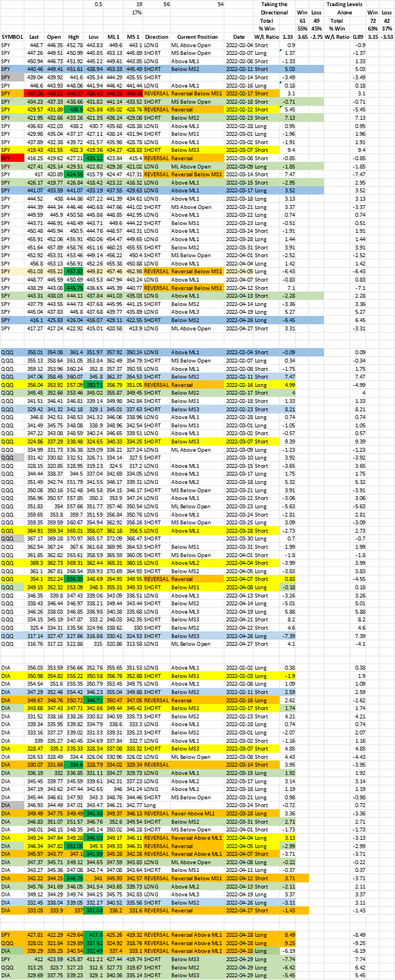Screen dimensions: 395x980
Task: Select QQQ Last cell 316.76
Action: pos(35,644)
